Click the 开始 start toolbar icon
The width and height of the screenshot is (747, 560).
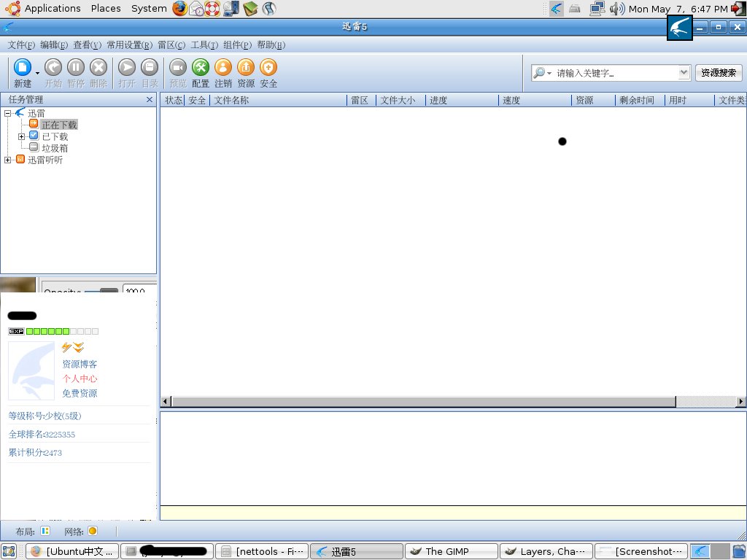(53, 68)
